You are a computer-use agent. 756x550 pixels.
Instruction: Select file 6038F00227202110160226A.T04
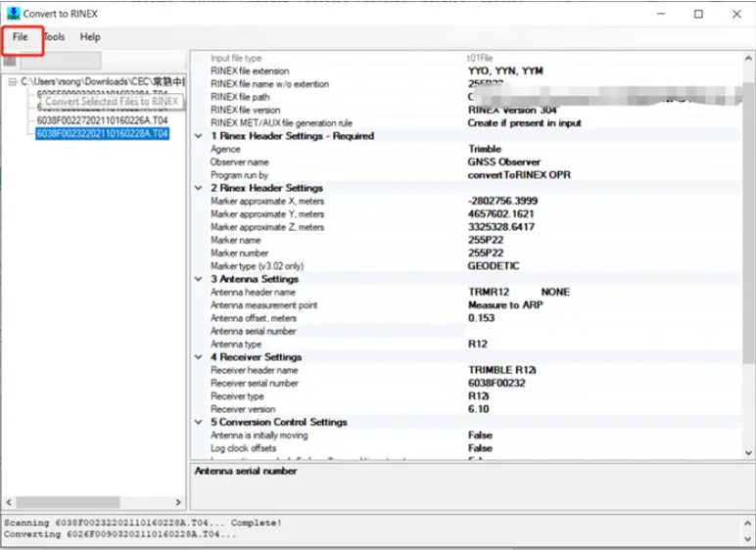(x=102, y=120)
